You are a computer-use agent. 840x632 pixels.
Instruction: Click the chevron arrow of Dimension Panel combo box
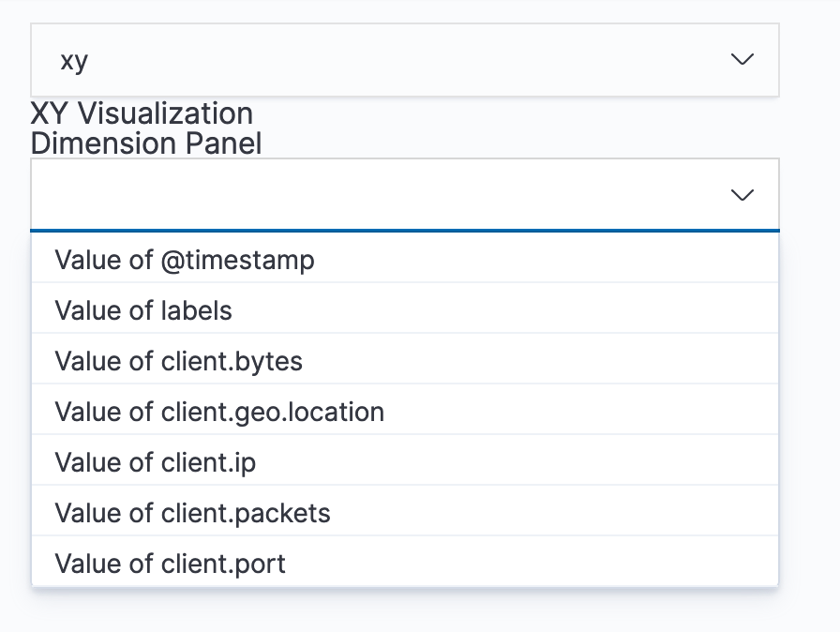pos(742,195)
